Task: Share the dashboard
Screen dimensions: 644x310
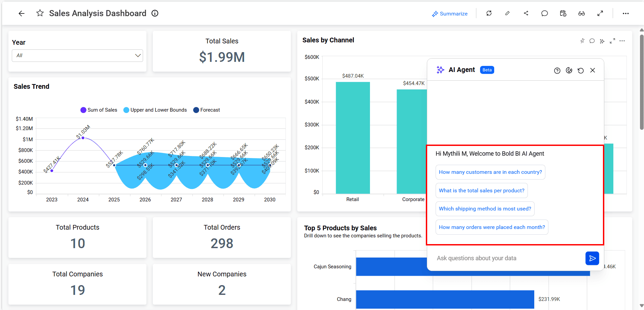Action: pyautogui.click(x=526, y=13)
